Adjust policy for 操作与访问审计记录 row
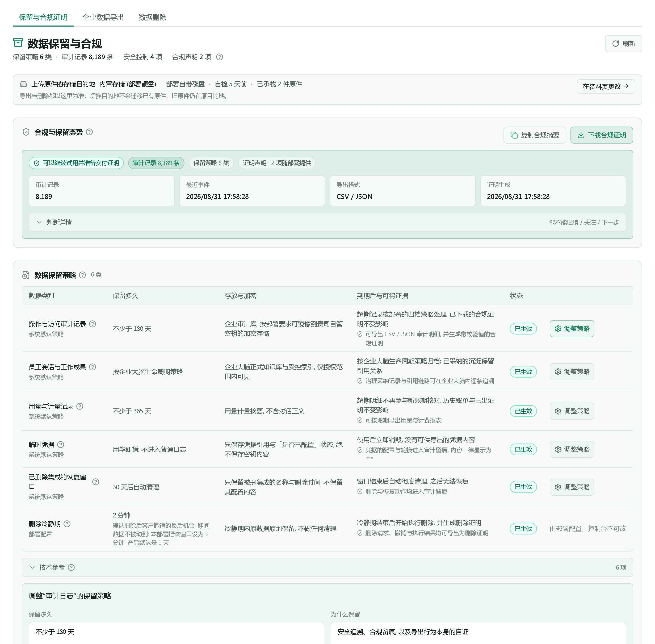Image resolution: width=655 pixels, height=644 pixels. [572, 328]
